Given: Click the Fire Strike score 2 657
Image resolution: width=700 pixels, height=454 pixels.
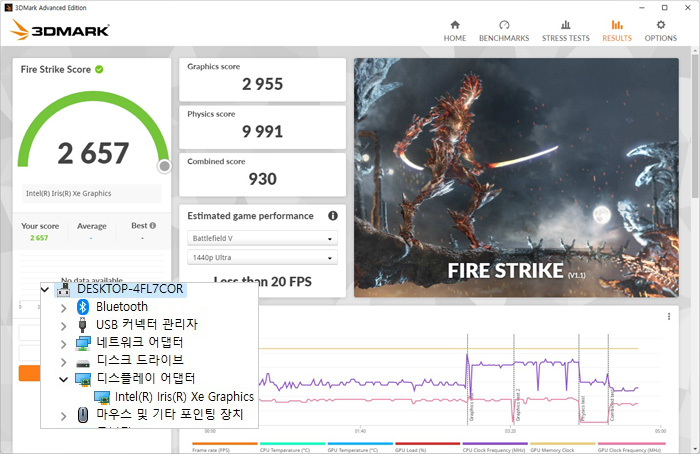Looking at the screenshot, I should pyautogui.click(x=93, y=153).
